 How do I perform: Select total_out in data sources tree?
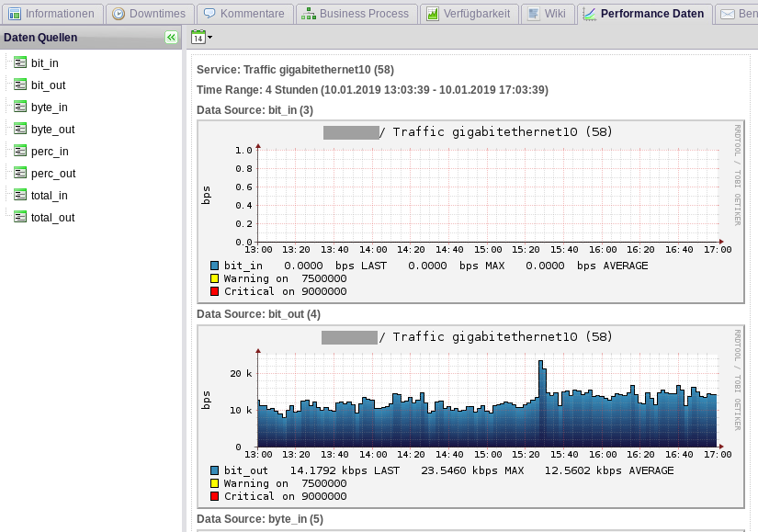pyautogui.click(x=52, y=218)
